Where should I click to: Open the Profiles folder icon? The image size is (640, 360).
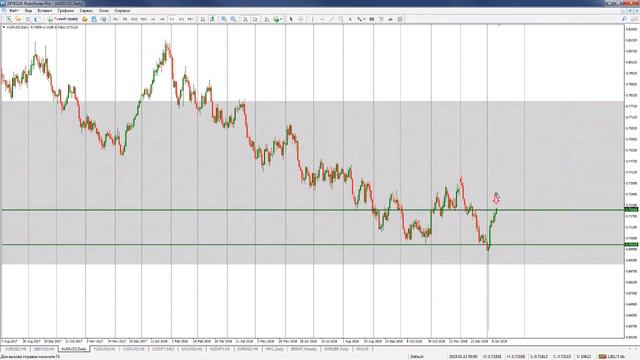(x=18, y=19)
